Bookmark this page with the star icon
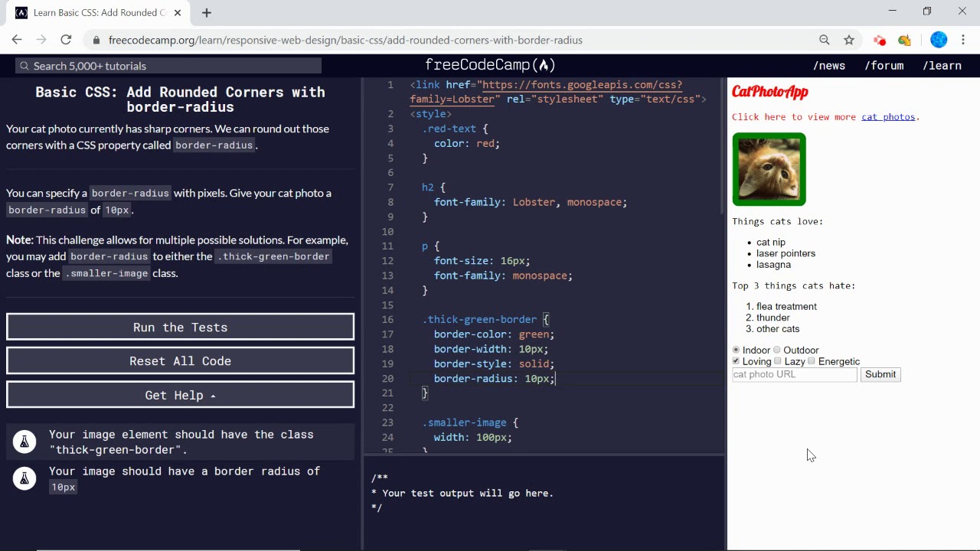Image resolution: width=980 pixels, height=551 pixels. pyautogui.click(x=849, y=40)
